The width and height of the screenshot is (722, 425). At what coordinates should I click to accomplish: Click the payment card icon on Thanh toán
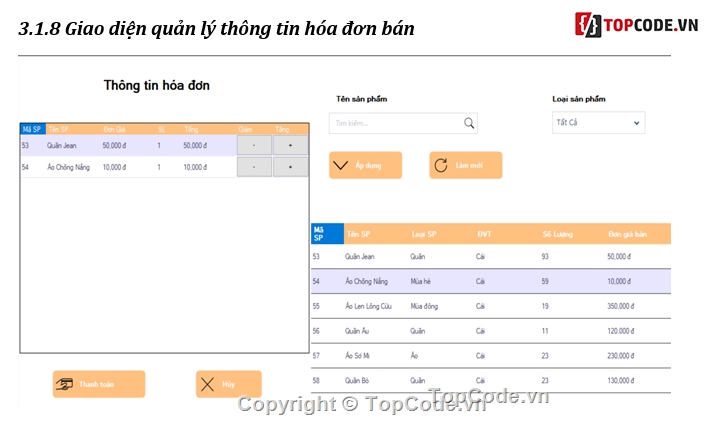64,384
